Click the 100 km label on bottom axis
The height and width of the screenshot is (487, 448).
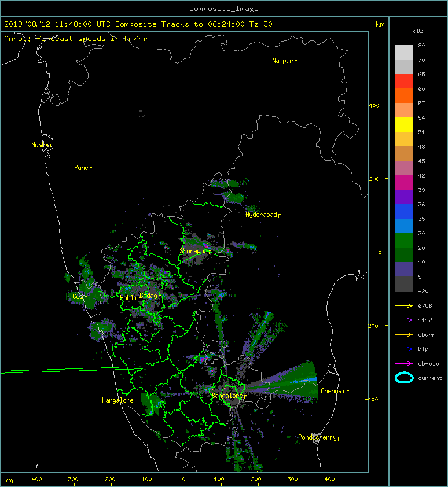(x=219, y=479)
